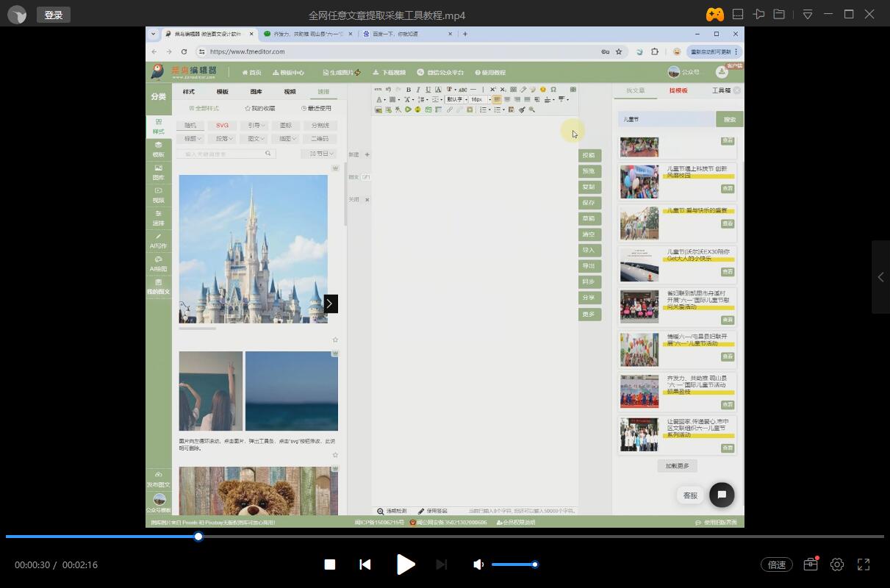Toggle fullscreen mode
Screen dimensions: 890x588
(x=864, y=564)
